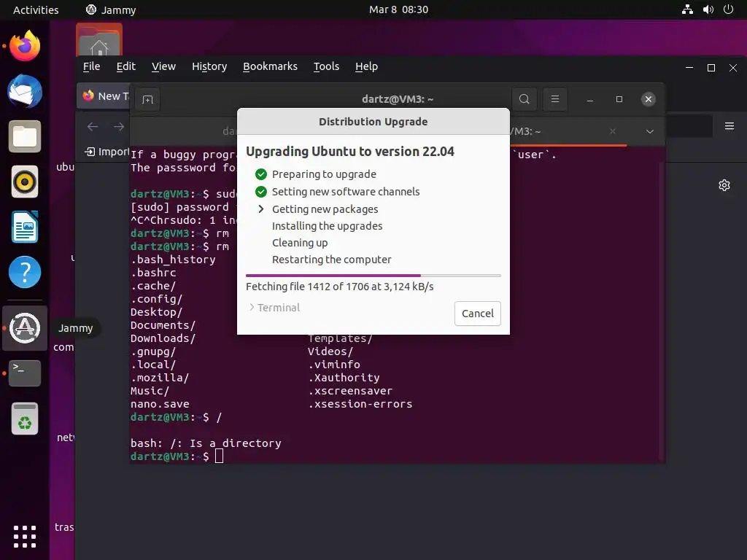Viewport: 747px width, 560px height.
Task: Click the Getting new packages step
Action: (325, 209)
